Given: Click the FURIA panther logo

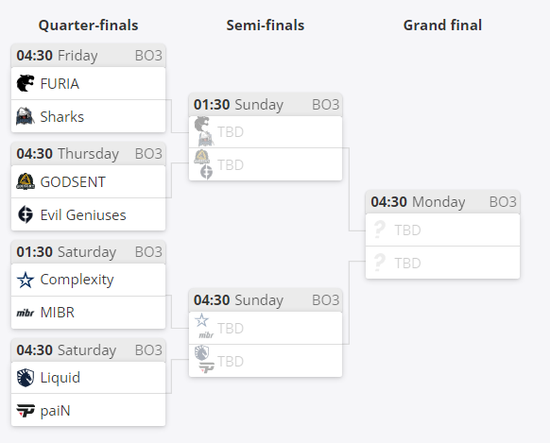Looking at the screenshot, I should tap(25, 83).
